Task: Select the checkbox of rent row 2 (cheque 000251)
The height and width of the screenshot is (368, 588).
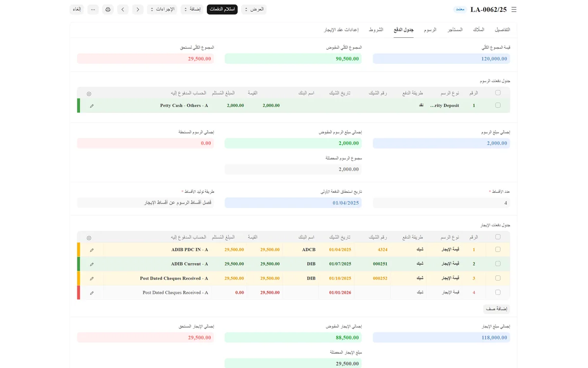Action: 498,264
